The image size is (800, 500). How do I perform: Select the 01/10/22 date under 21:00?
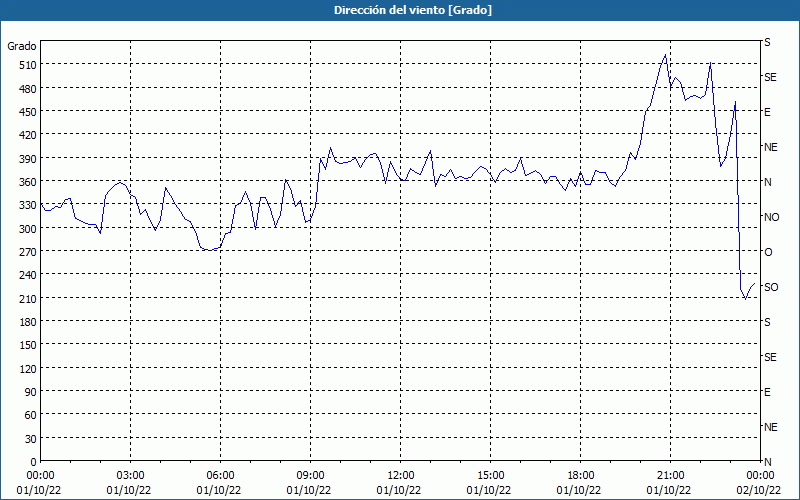[x=669, y=490]
